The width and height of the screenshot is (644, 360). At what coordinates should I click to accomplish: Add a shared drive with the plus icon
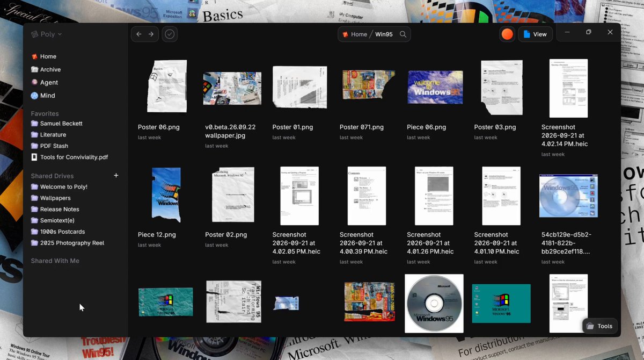116,176
